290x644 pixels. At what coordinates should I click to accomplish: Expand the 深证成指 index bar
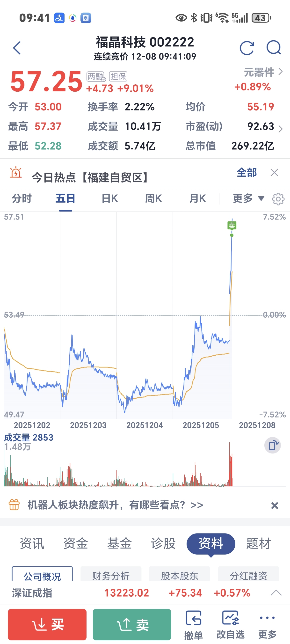point(276,593)
